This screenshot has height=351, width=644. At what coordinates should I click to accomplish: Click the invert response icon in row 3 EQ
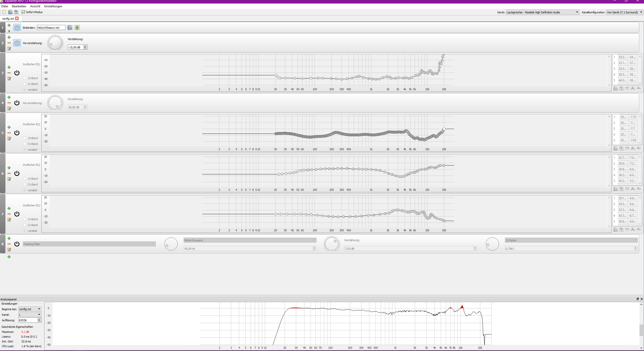[627, 88]
